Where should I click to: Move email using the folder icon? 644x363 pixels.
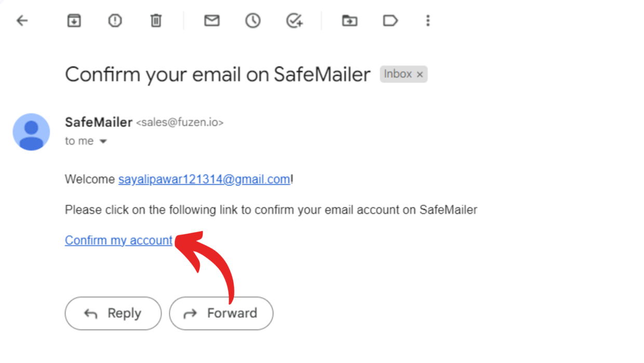pos(350,21)
